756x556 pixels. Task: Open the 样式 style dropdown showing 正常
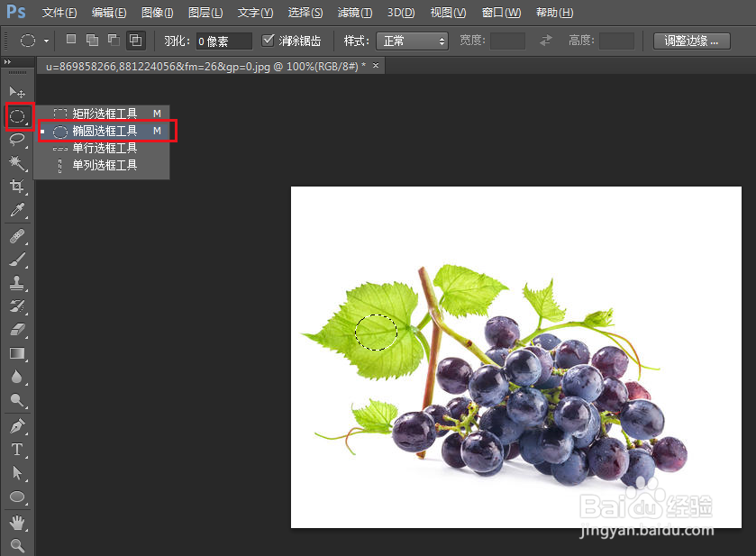pyautogui.click(x=413, y=41)
